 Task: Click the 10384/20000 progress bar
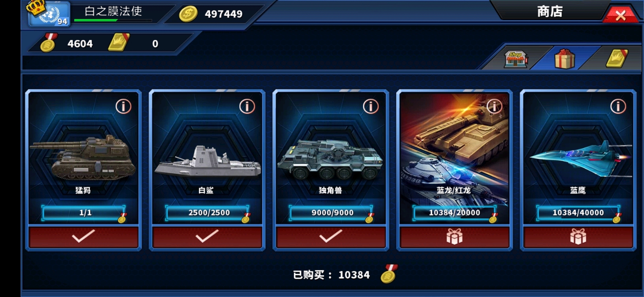(454, 213)
